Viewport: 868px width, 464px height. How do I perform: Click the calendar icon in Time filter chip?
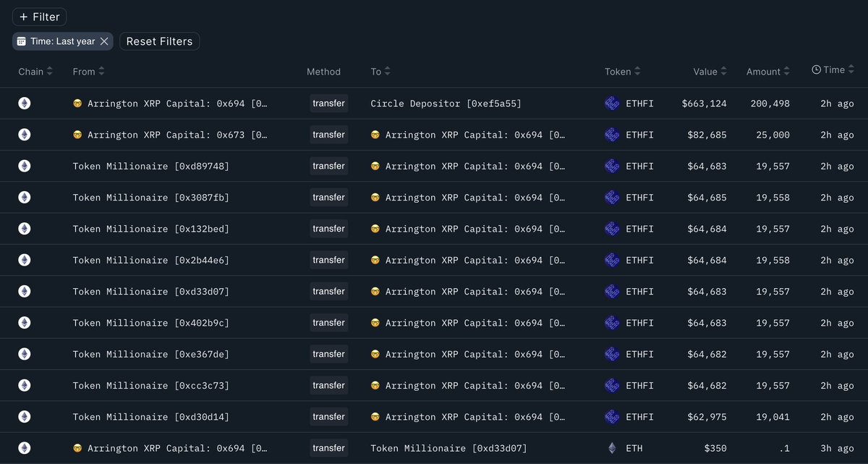click(x=22, y=41)
